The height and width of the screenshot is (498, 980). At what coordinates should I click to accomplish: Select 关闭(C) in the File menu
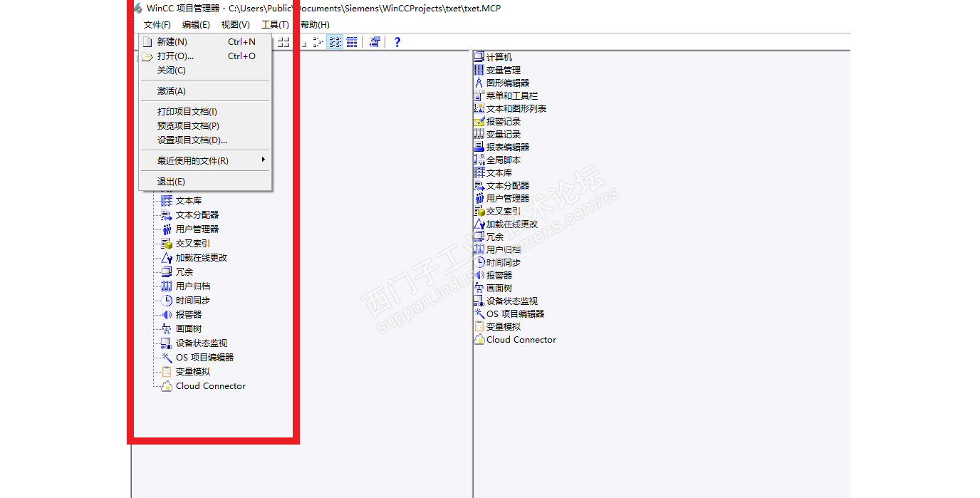(205, 71)
